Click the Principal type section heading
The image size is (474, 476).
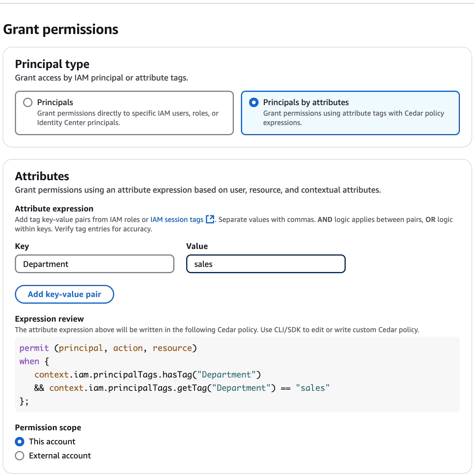point(52,64)
